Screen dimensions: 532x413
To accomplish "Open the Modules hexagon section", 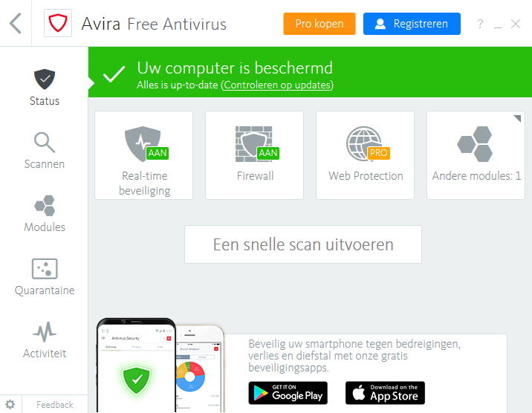I will tap(45, 214).
